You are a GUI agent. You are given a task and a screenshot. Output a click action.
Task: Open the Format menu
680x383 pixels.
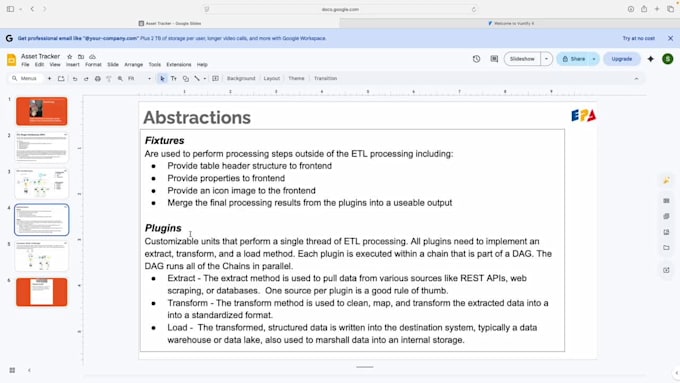[93, 65]
